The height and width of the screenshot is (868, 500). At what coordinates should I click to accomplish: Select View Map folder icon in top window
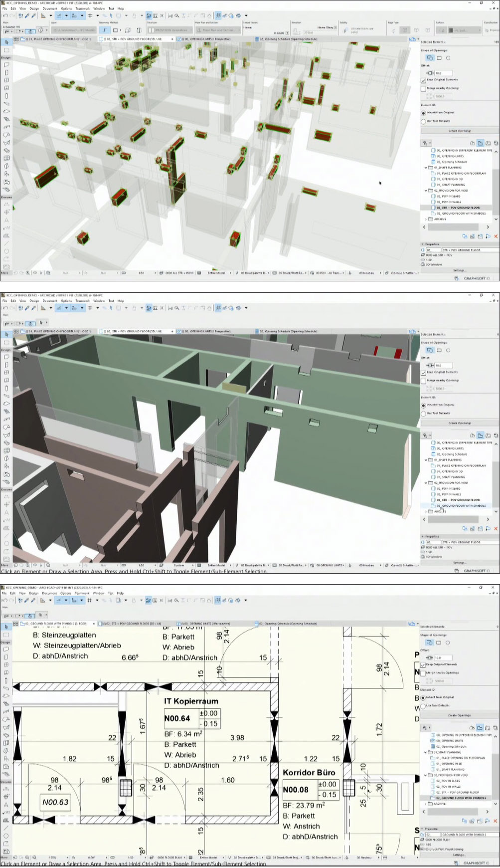480,143
